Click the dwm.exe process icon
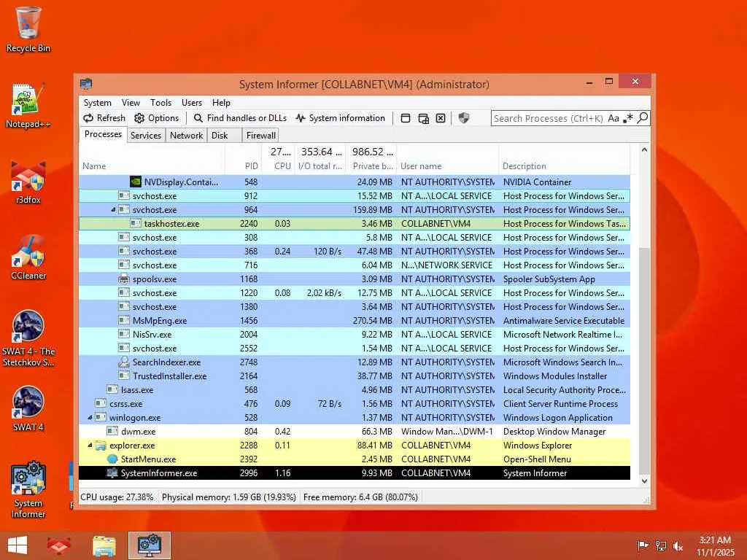747x560 pixels. 112,432
